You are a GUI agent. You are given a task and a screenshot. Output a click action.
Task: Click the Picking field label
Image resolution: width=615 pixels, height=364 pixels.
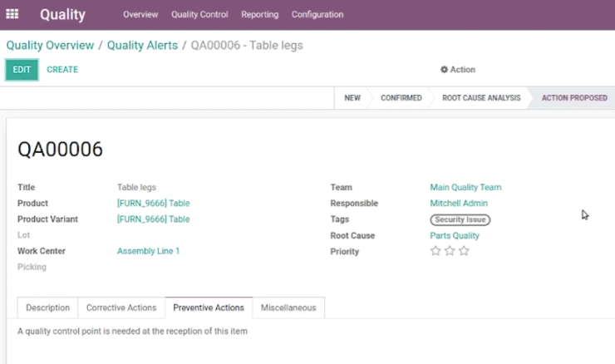(x=32, y=267)
